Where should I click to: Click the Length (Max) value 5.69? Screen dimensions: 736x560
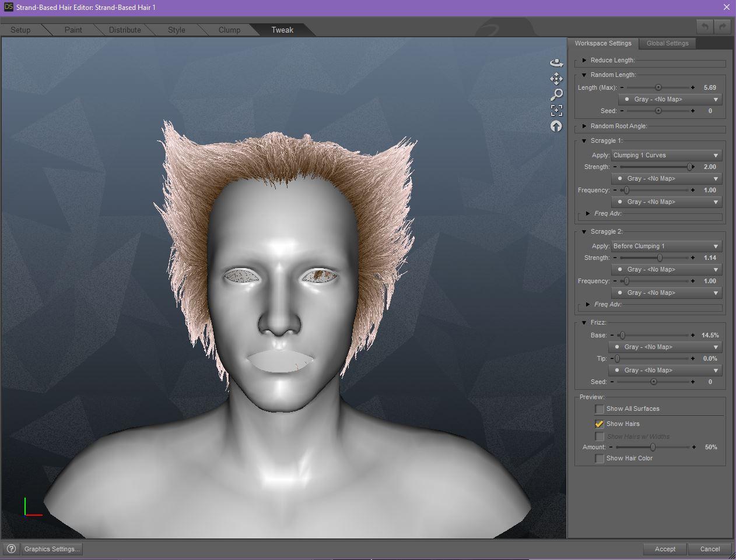(x=709, y=87)
